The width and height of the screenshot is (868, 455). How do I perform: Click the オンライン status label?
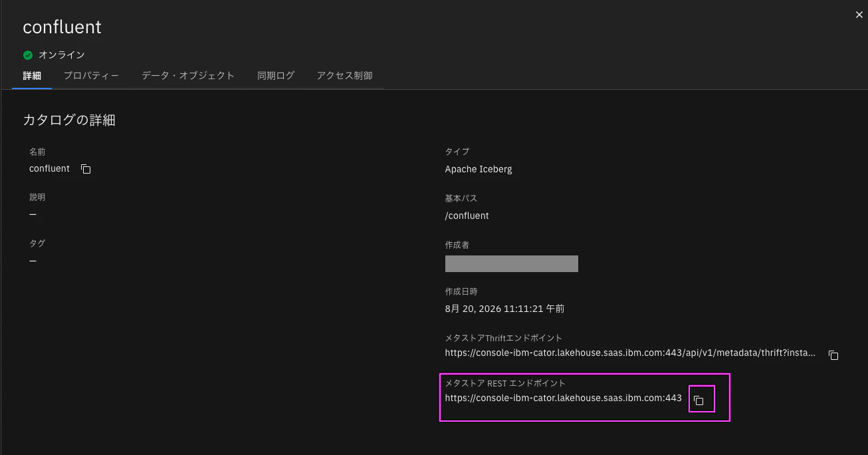tap(61, 55)
